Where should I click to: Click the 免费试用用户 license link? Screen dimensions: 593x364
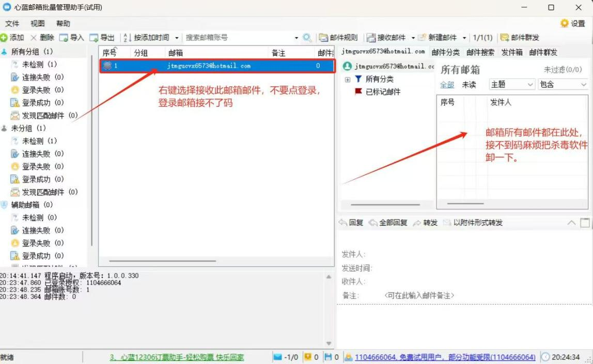[x=445, y=357]
